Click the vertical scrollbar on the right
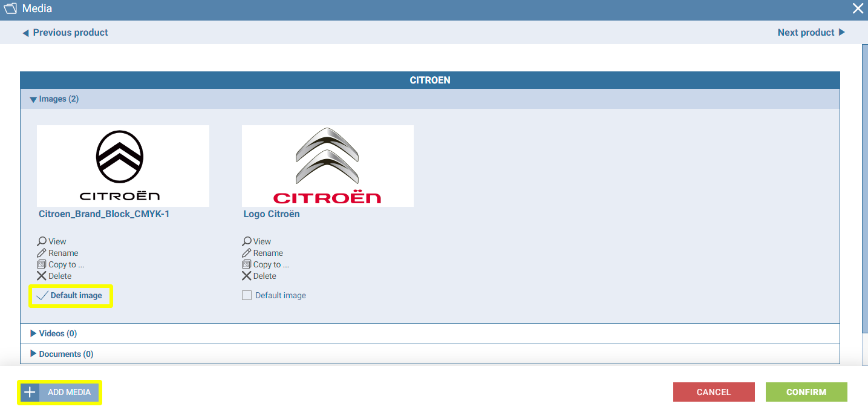 [865, 188]
